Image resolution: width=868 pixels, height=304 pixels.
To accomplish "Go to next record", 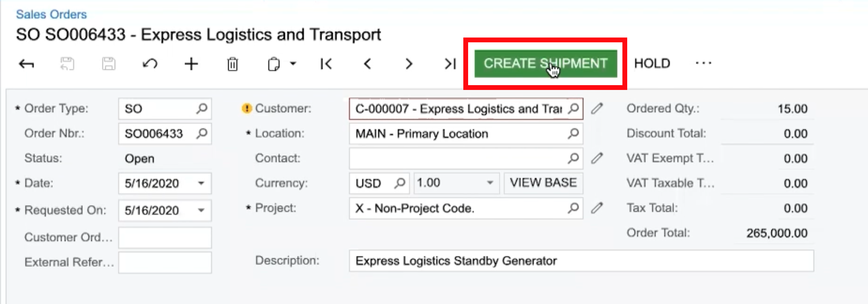I will coord(409,63).
